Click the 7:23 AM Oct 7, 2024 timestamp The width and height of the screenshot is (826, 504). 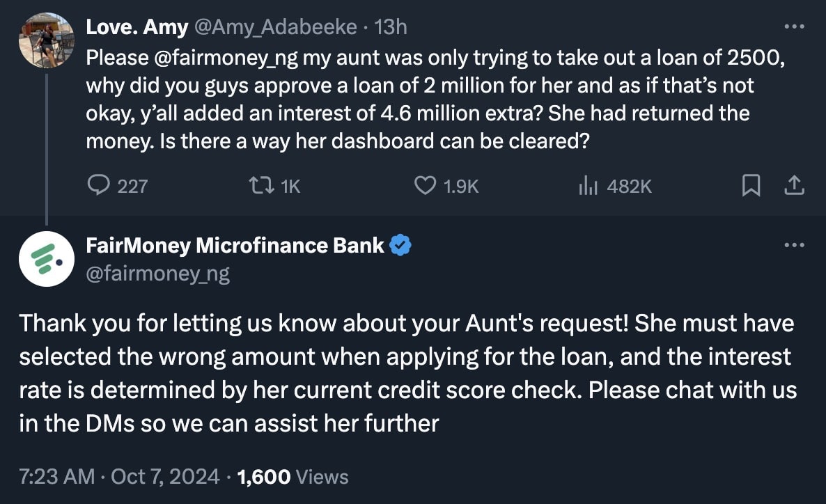click(x=118, y=477)
